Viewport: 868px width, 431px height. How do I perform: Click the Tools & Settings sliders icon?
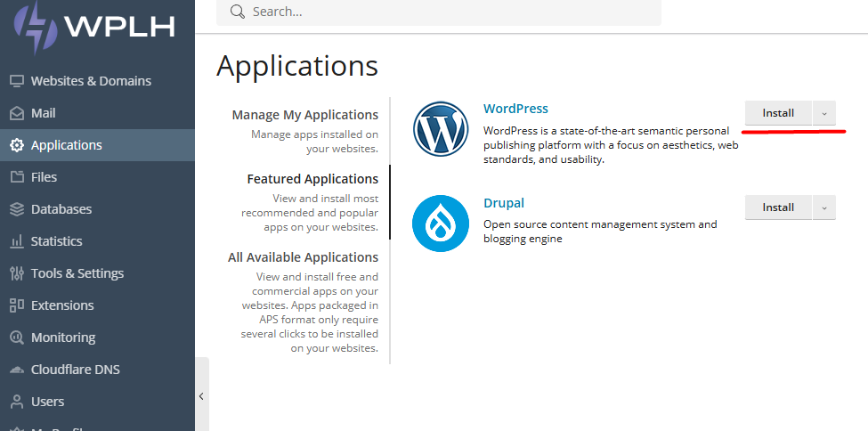coord(17,273)
